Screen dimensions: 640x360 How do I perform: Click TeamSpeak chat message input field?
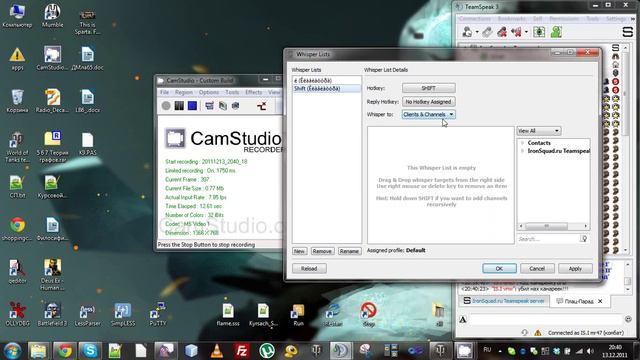click(545, 319)
